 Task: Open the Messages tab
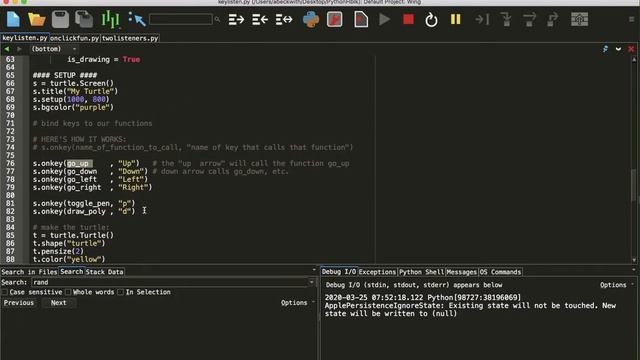tap(461, 272)
